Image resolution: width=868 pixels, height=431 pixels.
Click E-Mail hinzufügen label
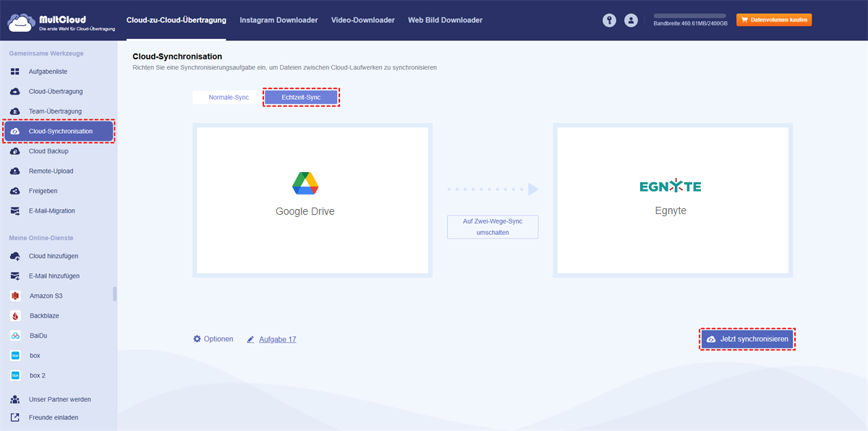pos(54,276)
